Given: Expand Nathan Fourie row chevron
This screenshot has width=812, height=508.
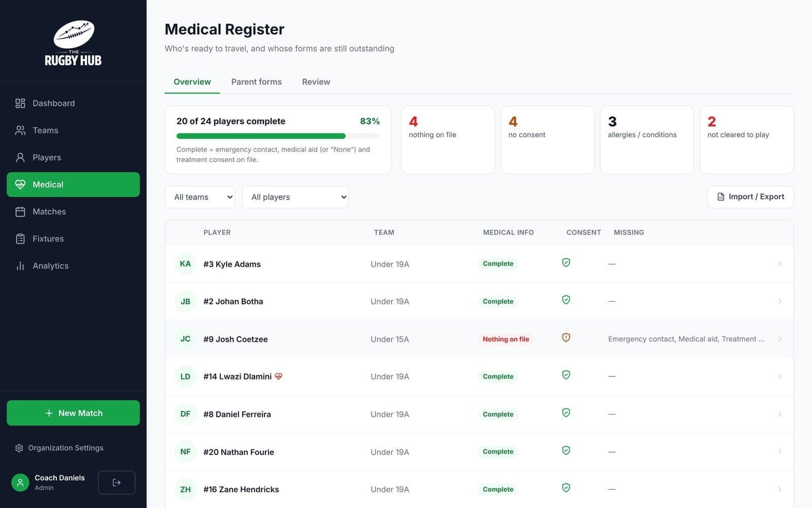Looking at the screenshot, I should (x=780, y=452).
